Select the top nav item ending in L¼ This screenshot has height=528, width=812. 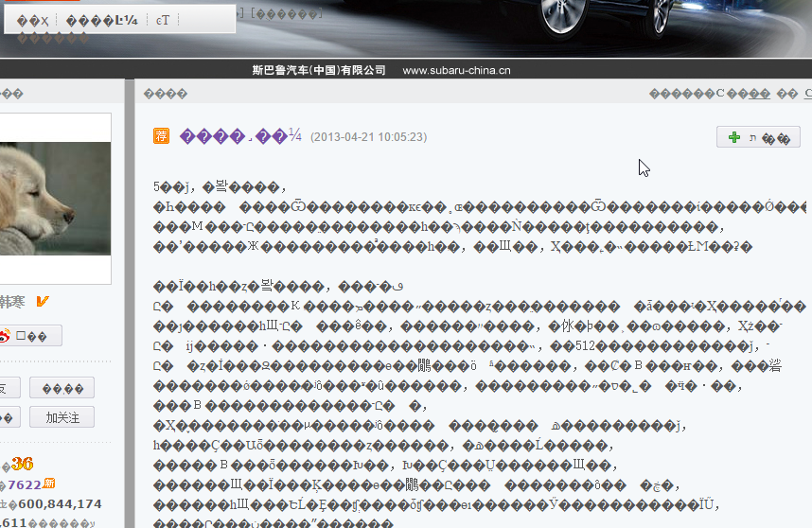[102, 20]
